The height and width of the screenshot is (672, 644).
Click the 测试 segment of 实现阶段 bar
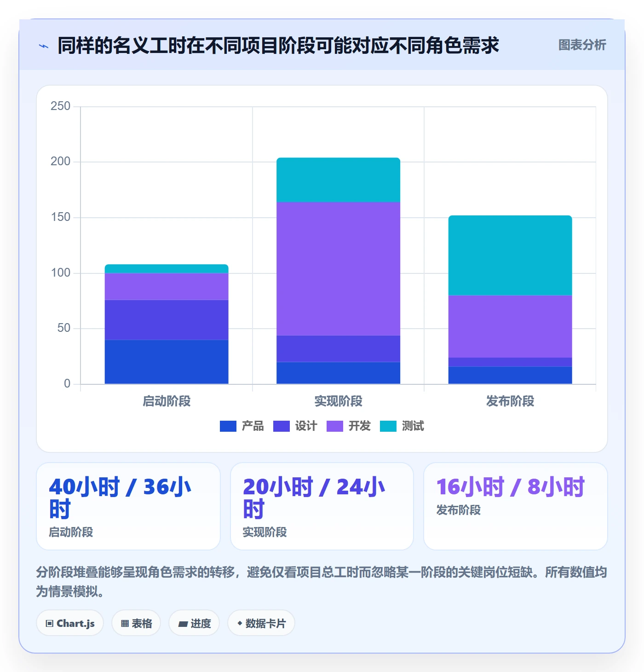339,180
